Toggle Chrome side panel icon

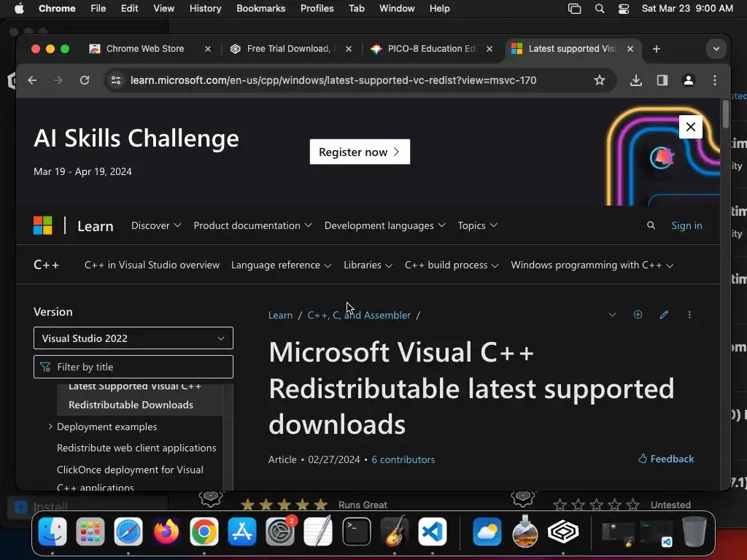pos(662,80)
